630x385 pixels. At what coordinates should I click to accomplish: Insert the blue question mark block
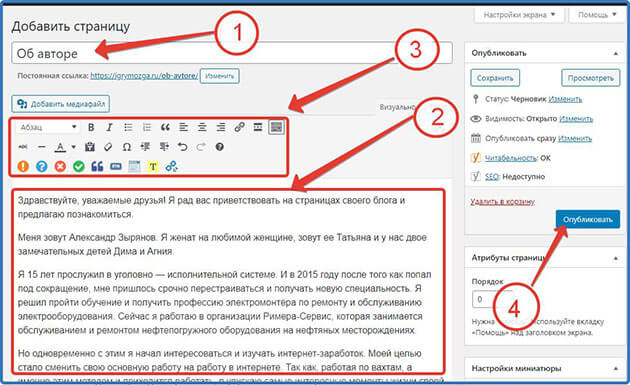tap(41, 166)
